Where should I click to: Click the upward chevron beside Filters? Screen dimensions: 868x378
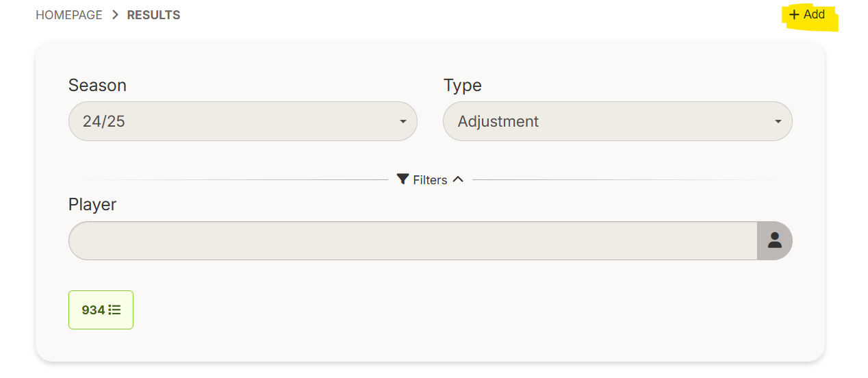tap(458, 179)
